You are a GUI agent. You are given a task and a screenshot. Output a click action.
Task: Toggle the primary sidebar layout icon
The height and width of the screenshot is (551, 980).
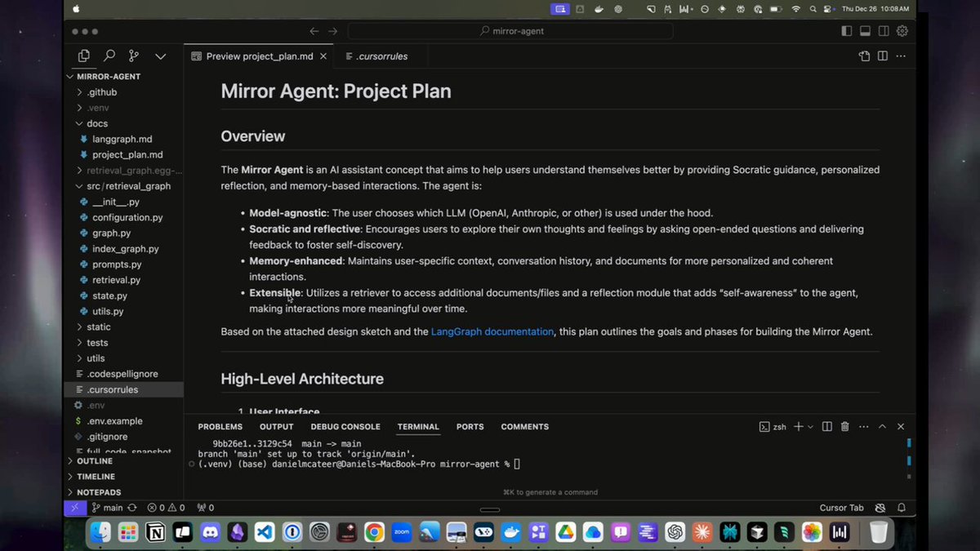[846, 31]
